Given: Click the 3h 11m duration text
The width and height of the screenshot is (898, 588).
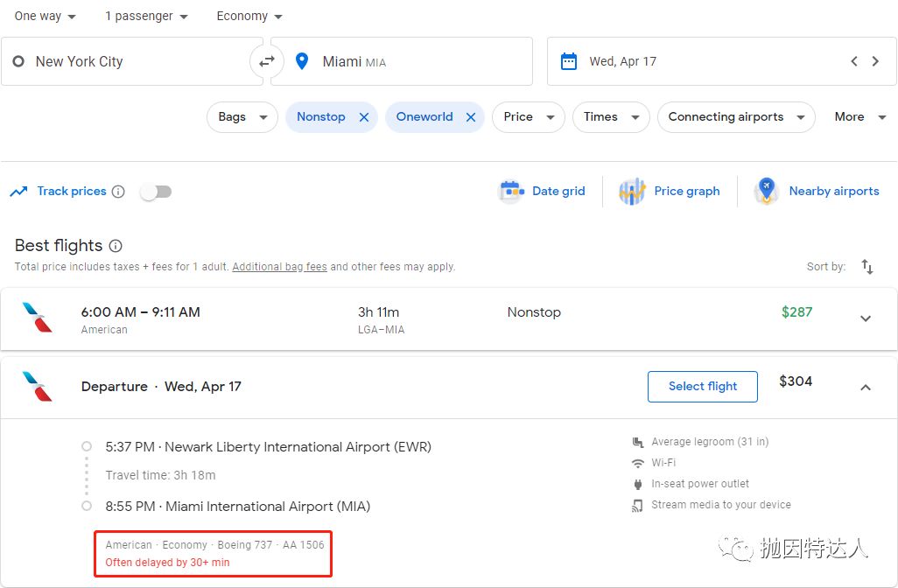Looking at the screenshot, I should [379, 312].
